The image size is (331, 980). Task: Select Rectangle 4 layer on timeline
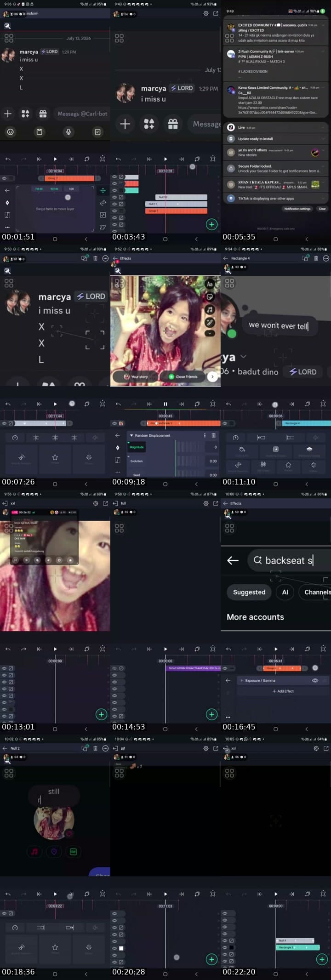tap(306, 423)
